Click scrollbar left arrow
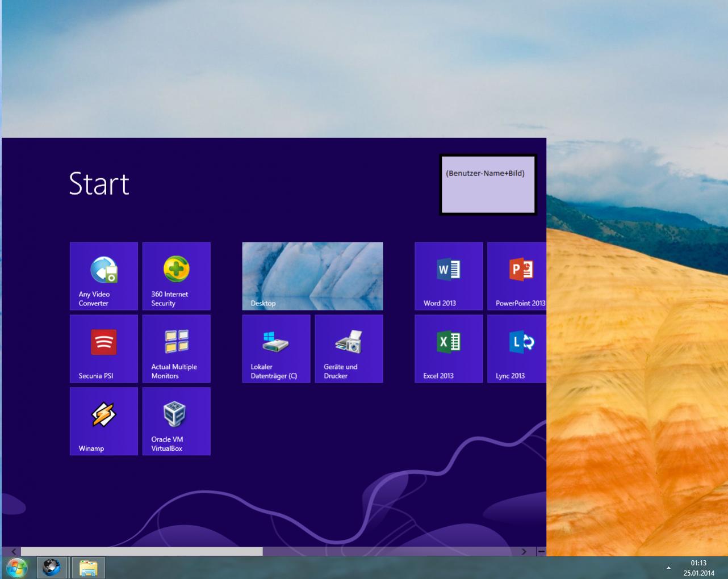Screen dimensions: 728x579 (x=14, y=552)
